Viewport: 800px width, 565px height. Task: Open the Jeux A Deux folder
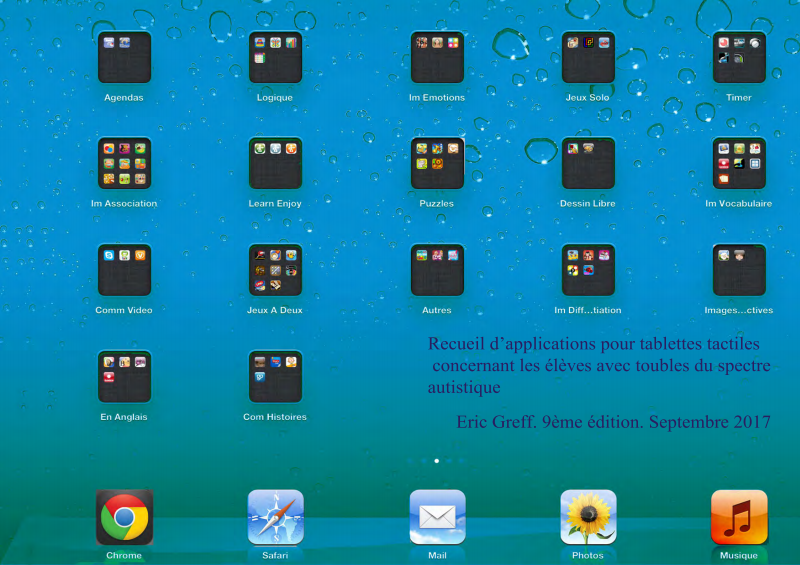click(x=275, y=270)
